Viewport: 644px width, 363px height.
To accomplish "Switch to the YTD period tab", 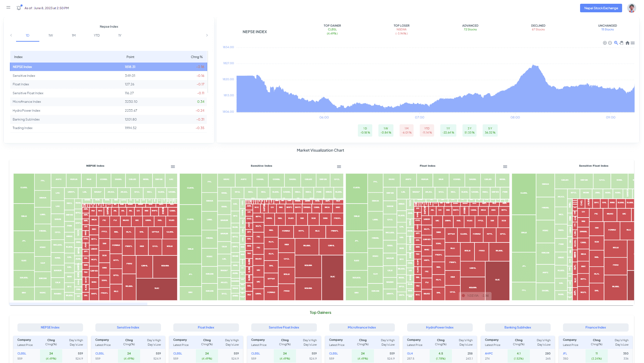I will [x=97, y=36].
